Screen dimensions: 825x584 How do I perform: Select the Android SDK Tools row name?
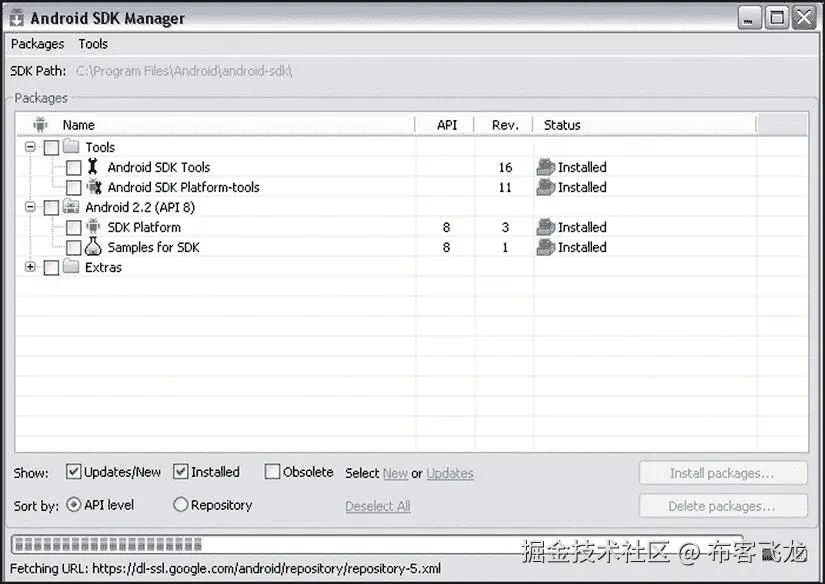click(x=159, y=167)
